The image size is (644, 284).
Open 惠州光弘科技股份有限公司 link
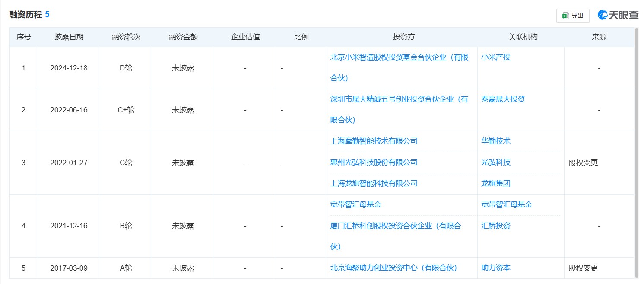pyautogui.click(x=374, y=162)
